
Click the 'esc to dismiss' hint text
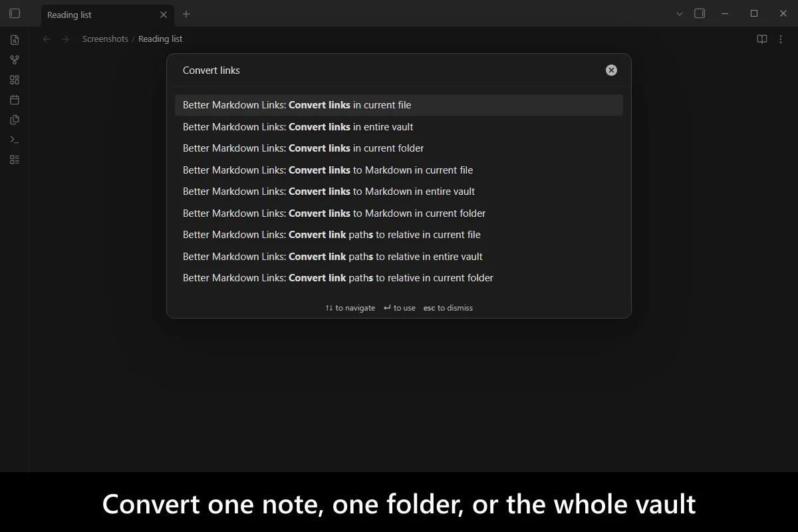pos(448,308)
